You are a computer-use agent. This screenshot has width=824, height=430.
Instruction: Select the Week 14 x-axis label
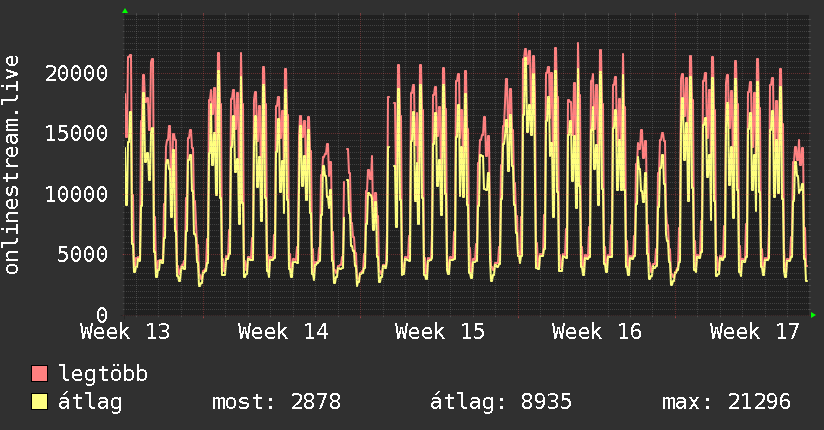click(283, 331)
